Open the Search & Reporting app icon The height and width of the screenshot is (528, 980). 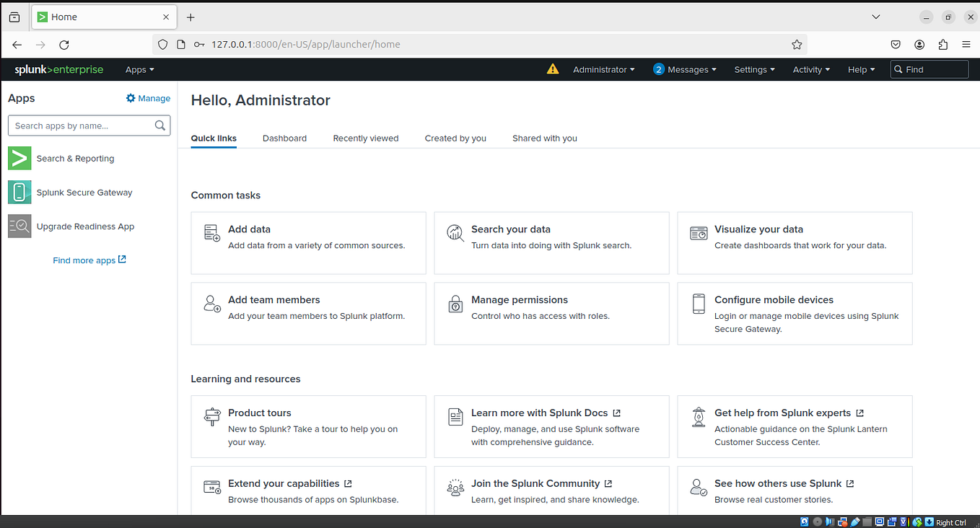pos(19,158)
